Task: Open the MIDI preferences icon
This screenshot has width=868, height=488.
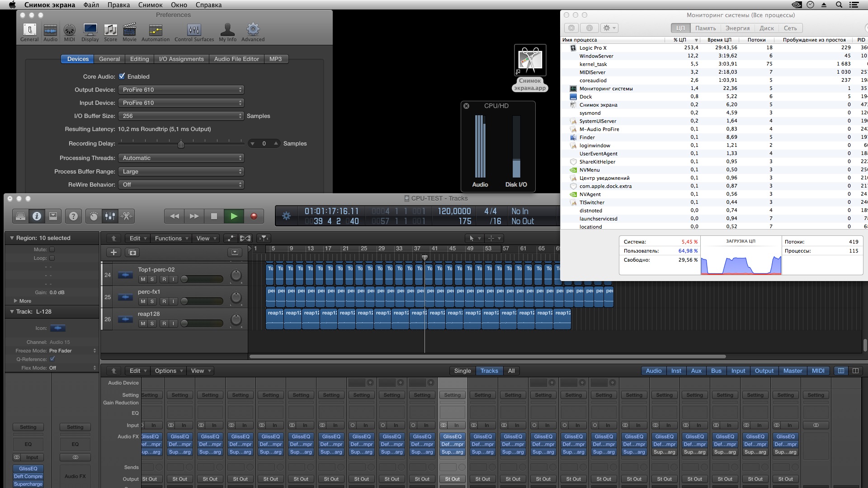Action: 69,31
